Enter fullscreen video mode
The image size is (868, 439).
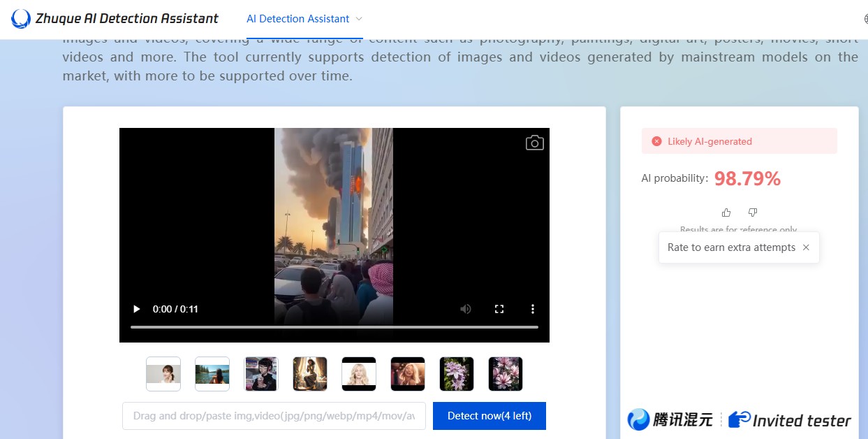499,309
